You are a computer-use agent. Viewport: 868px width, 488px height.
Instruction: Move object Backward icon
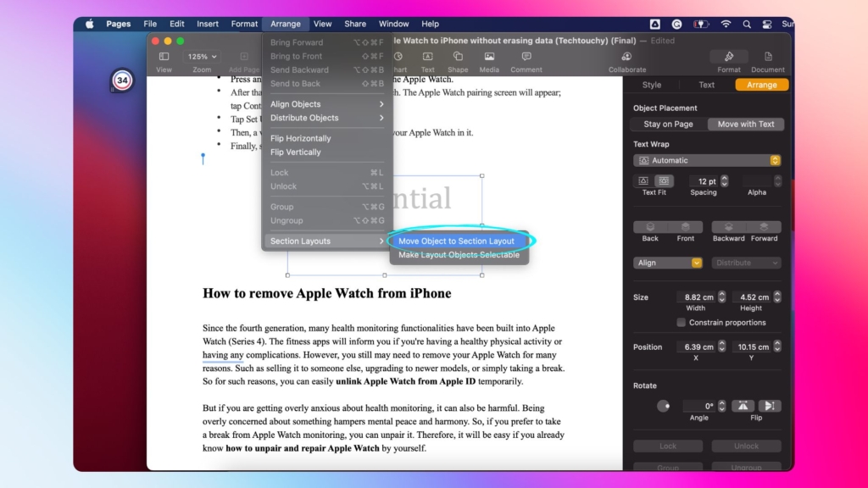[728, 227]
